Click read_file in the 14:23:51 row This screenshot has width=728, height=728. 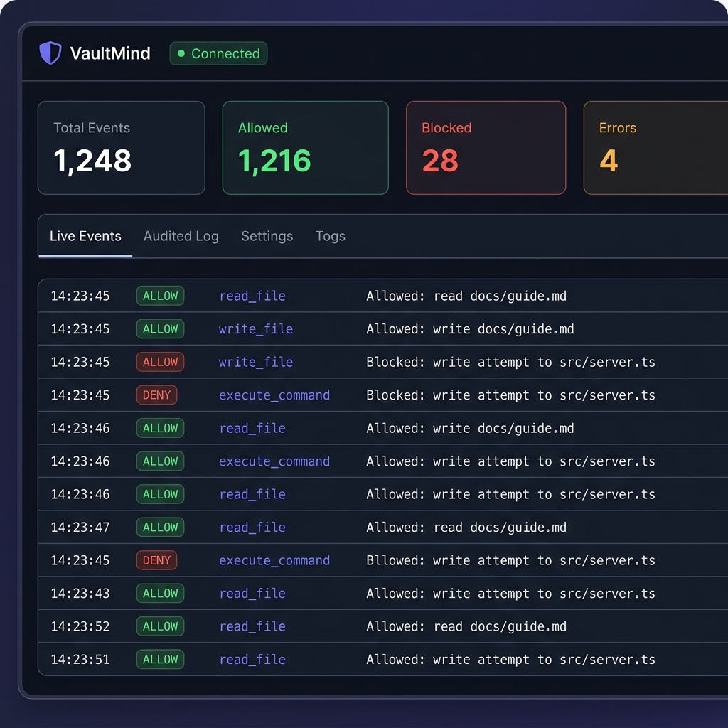point(252,659)
